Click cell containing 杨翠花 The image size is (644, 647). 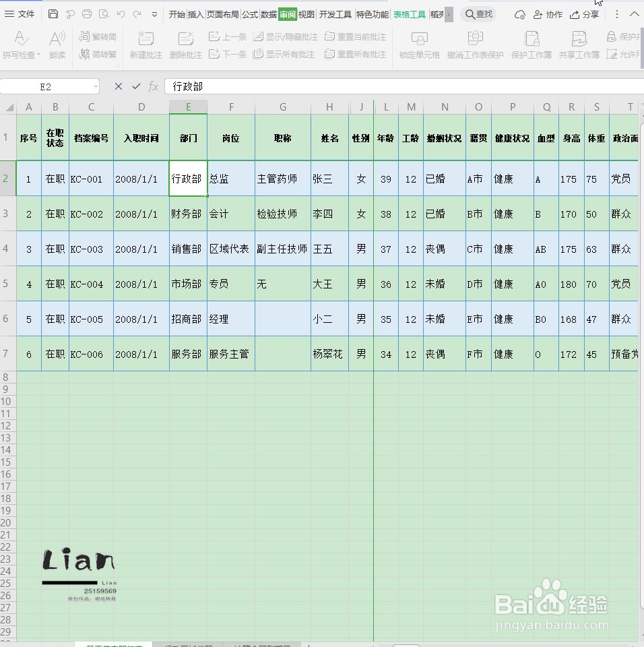click(x=330, y=354)
